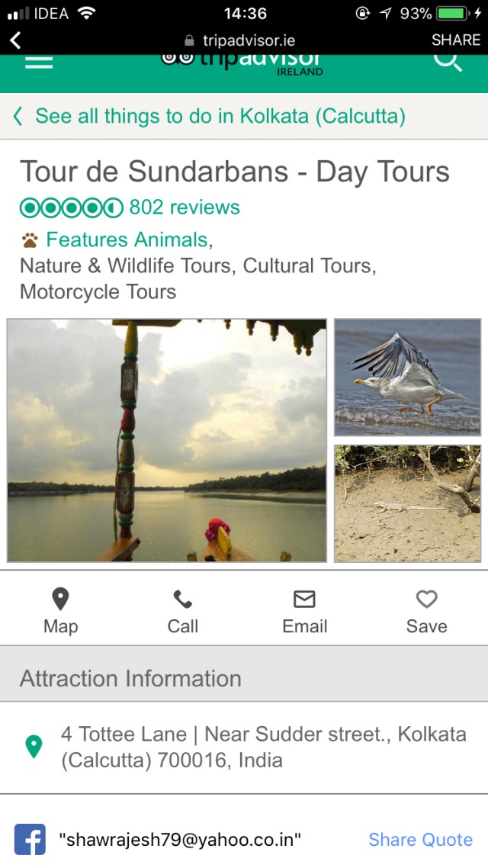Screen dimensions: 488x868
Task: Toggle Save heart for this attraction
Action: point(426,600)
